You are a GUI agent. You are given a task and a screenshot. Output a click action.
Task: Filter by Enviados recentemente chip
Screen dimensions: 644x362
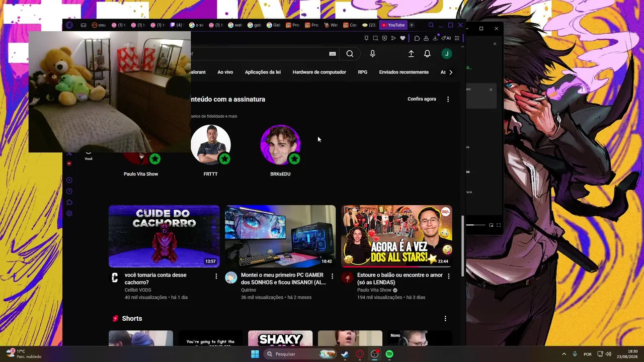point(404,72)
